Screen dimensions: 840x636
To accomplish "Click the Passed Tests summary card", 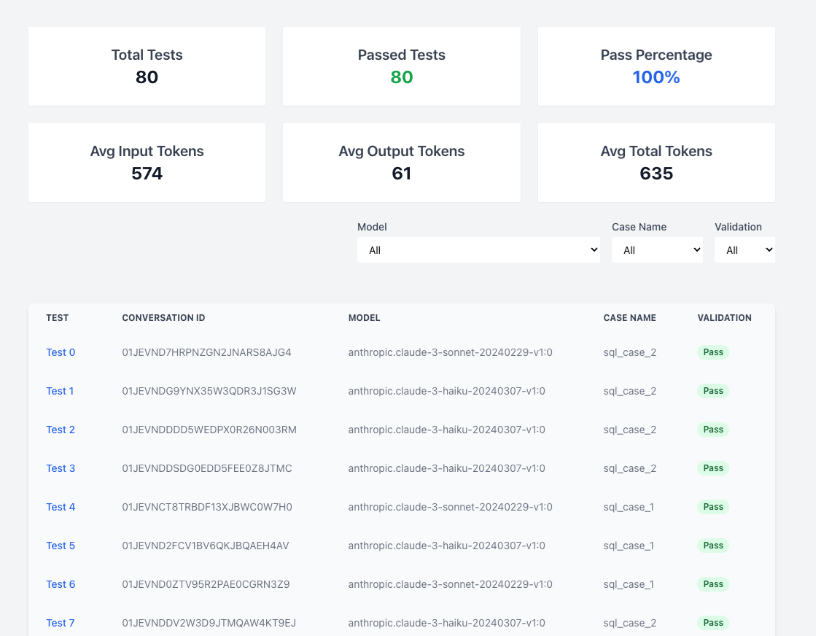I will tap(402, 66).
